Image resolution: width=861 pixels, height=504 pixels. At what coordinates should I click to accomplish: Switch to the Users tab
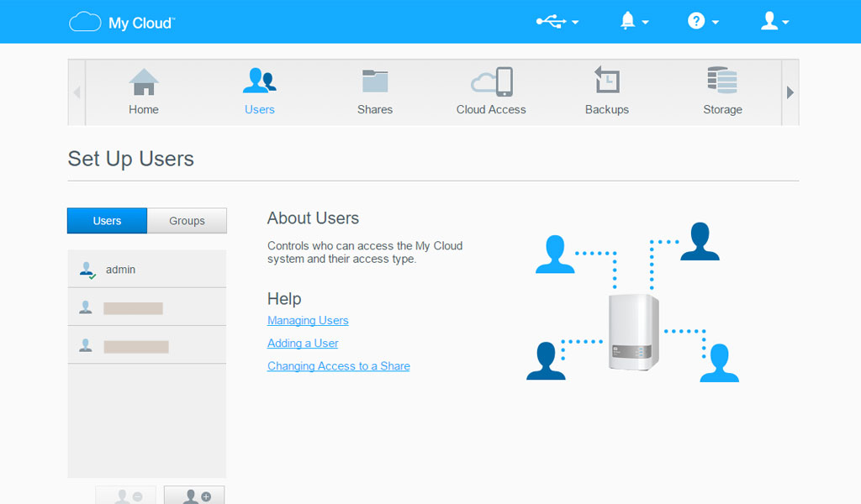point(107,220)
